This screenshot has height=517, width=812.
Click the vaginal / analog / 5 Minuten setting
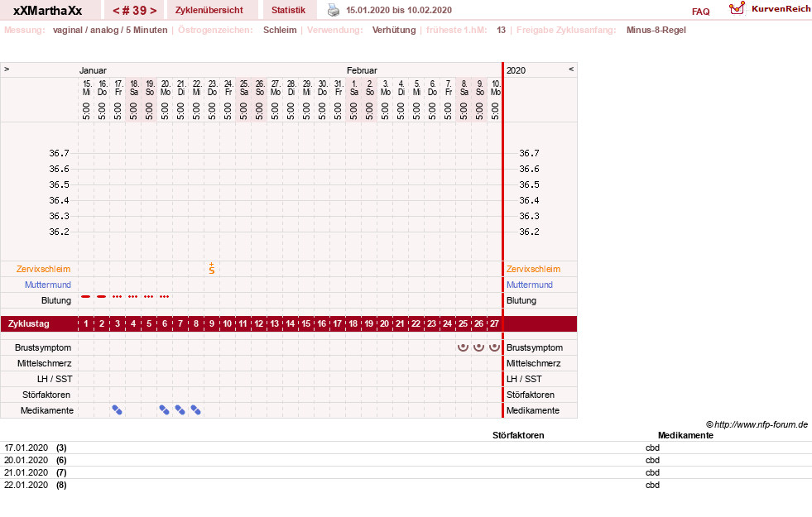click(x=110, y=30)
